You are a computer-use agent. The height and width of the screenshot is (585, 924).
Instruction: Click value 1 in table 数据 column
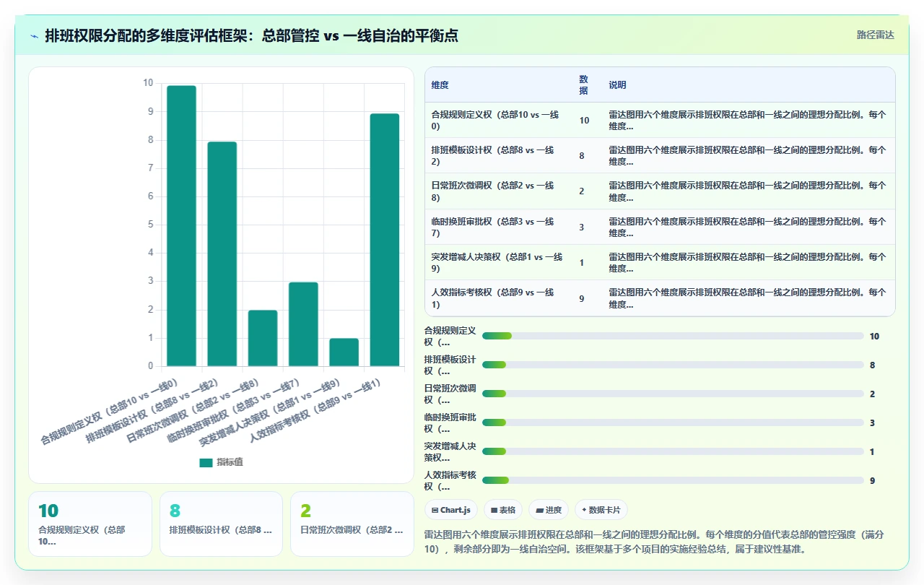582,263
